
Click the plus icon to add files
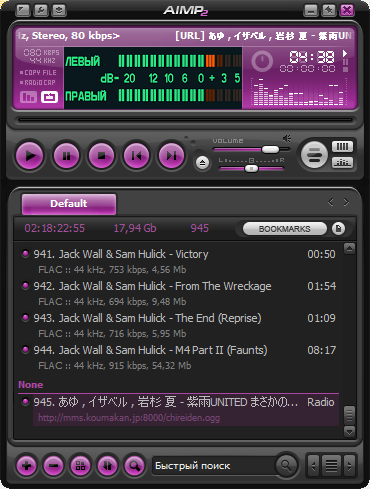(x=27, y=466)
